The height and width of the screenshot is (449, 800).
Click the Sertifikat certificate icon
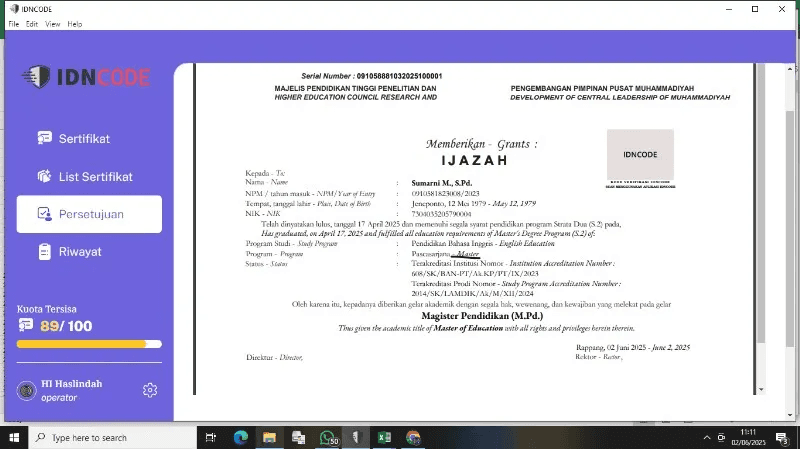tap(44, 138)
